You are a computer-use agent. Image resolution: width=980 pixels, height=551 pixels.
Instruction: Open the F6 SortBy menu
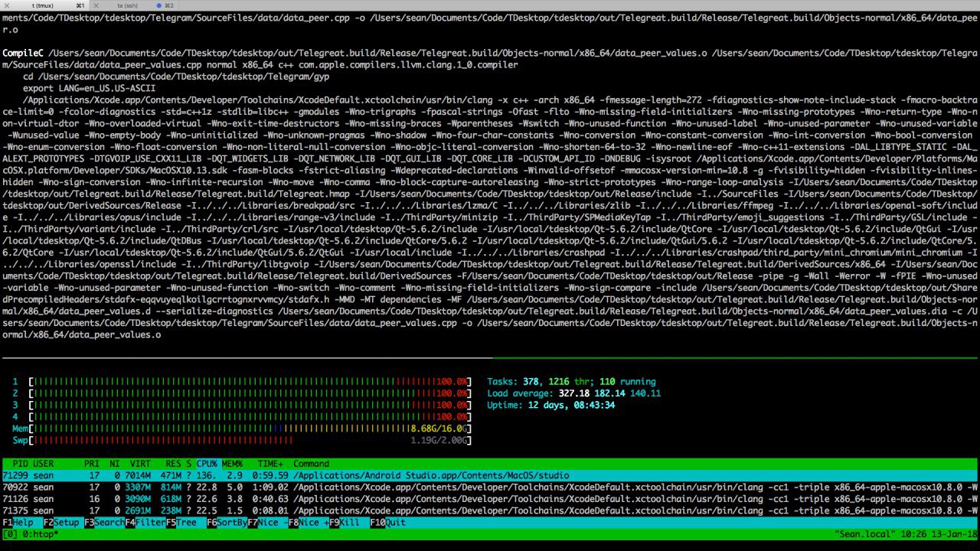pos(227,523)
